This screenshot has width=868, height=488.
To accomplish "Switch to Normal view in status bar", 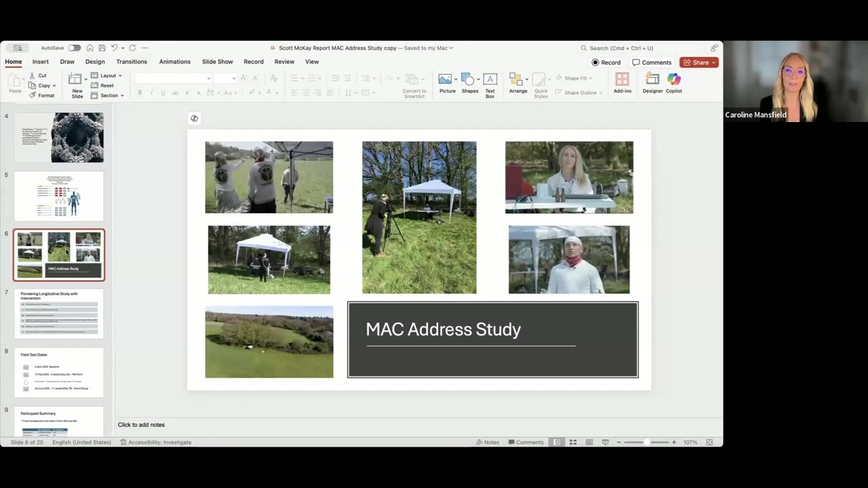I will tap(557, 442).
